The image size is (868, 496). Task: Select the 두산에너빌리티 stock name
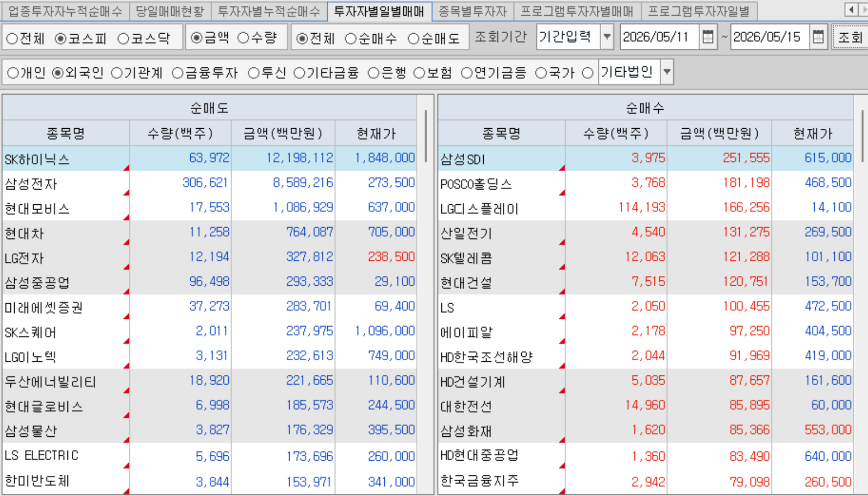(50, 382)
